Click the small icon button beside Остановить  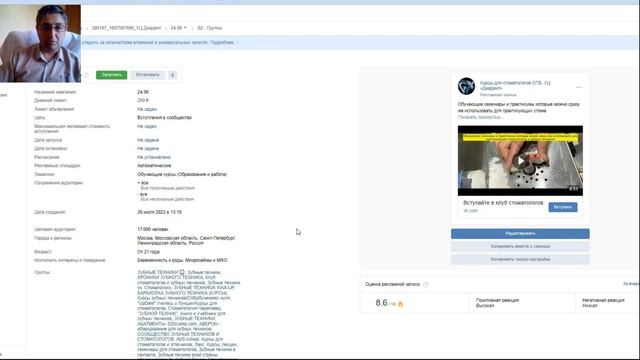(x=173, y=75)
